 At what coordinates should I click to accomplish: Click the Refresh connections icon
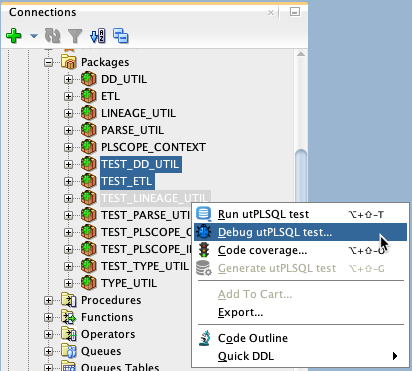[52, 35]
